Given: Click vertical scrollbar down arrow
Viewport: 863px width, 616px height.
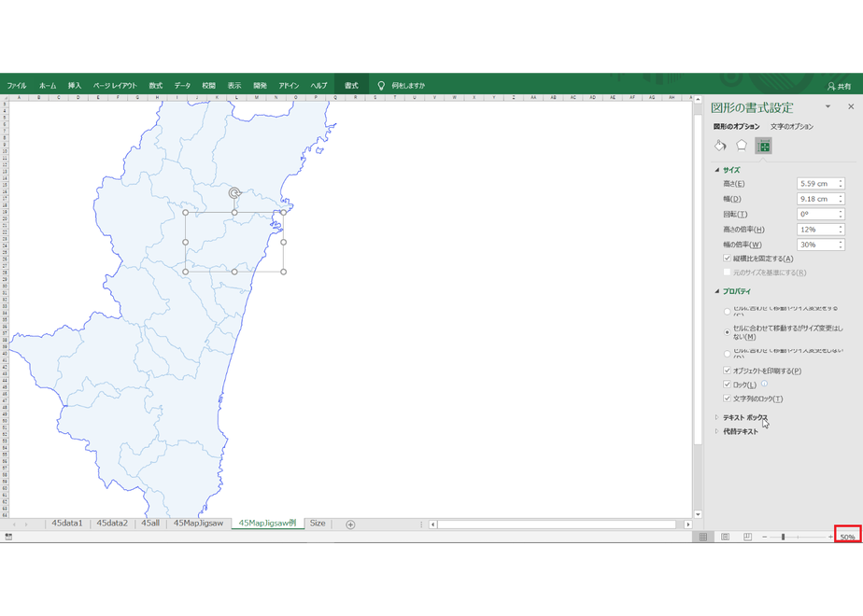Looking at the screenshot, I should tap(698, 514).
